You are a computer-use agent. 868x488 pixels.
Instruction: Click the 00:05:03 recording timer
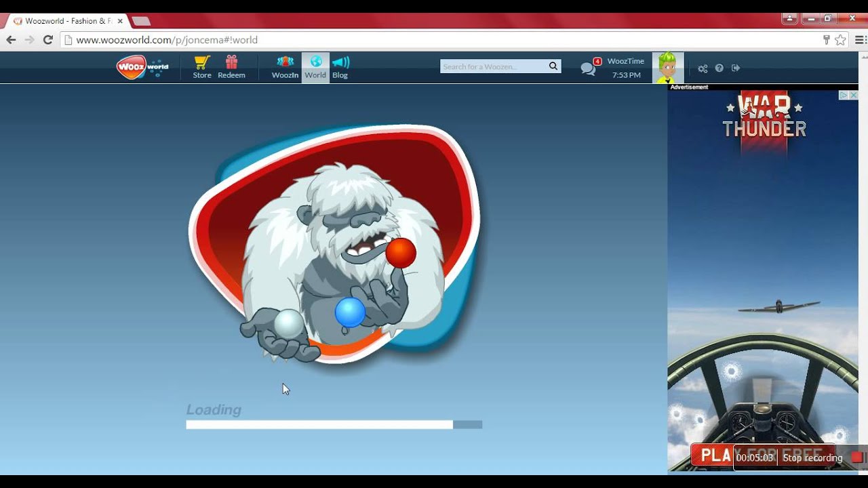pos(755,458)
